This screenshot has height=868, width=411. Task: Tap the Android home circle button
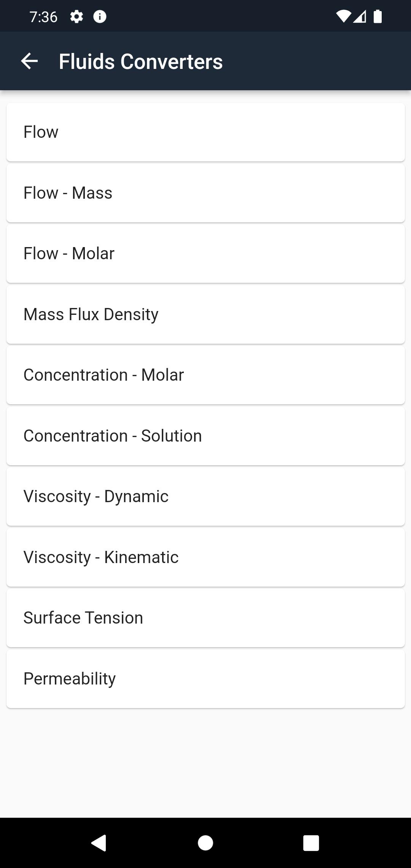pos(205,843)
